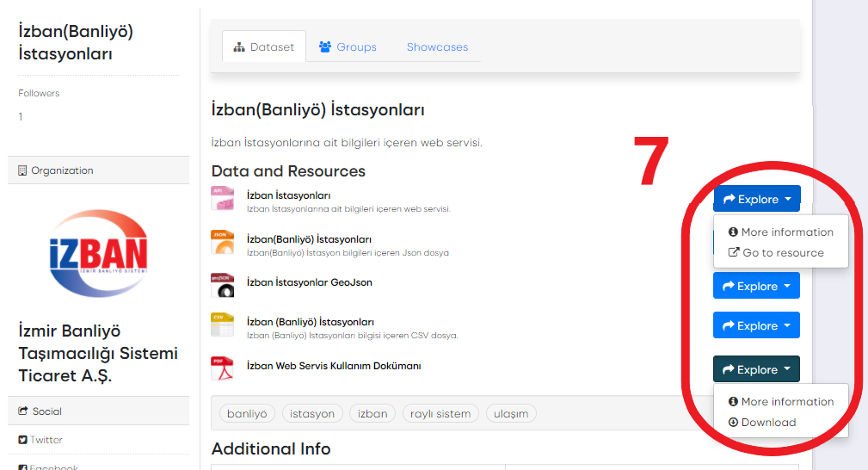Image resolution: width=868 pixels, height=470 pixels.
Task: Toggle the Explore dropdown for the PDF document
Action: pyautogui.click(x=756, y=369)
